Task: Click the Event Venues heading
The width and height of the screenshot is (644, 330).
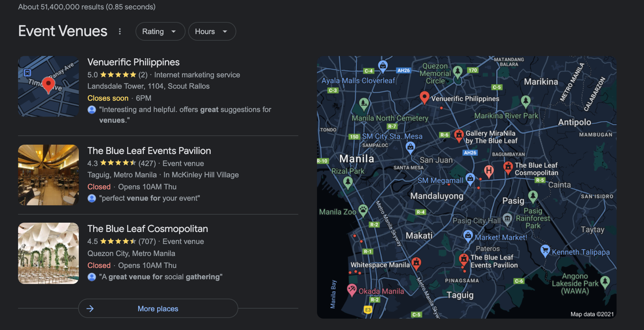Action: 63,31
